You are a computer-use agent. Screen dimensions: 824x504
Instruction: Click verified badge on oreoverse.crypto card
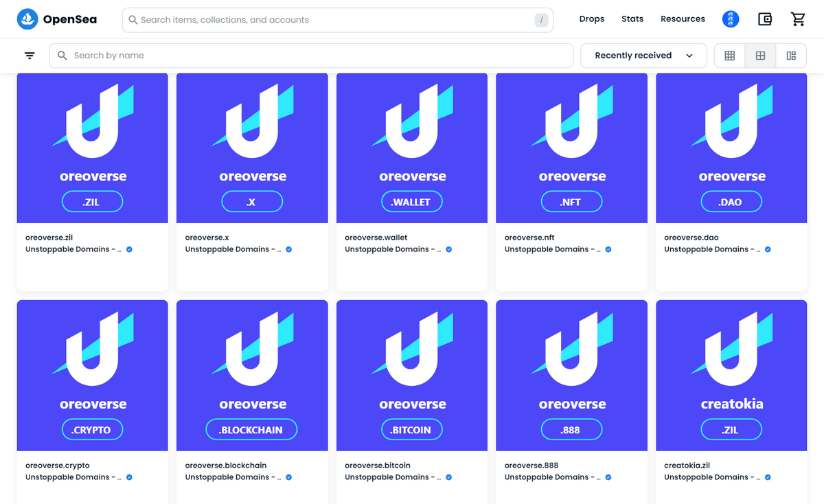coord(129,477)
